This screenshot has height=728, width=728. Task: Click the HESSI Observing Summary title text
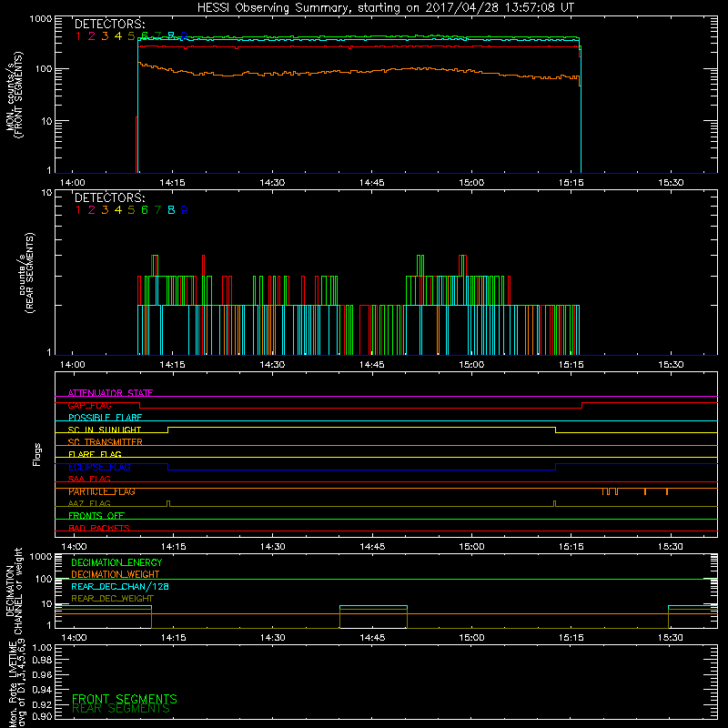click(385, 7)
